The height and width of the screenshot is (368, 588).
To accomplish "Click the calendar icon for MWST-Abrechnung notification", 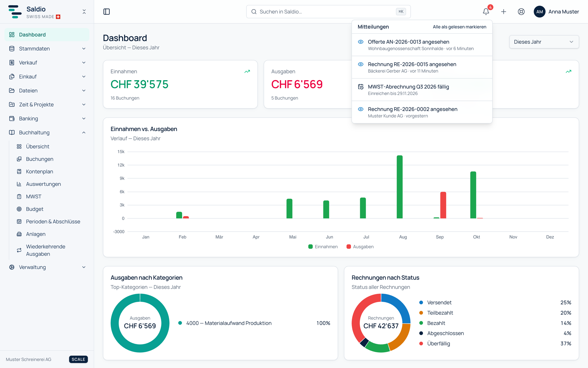I will tap(361, 87).
